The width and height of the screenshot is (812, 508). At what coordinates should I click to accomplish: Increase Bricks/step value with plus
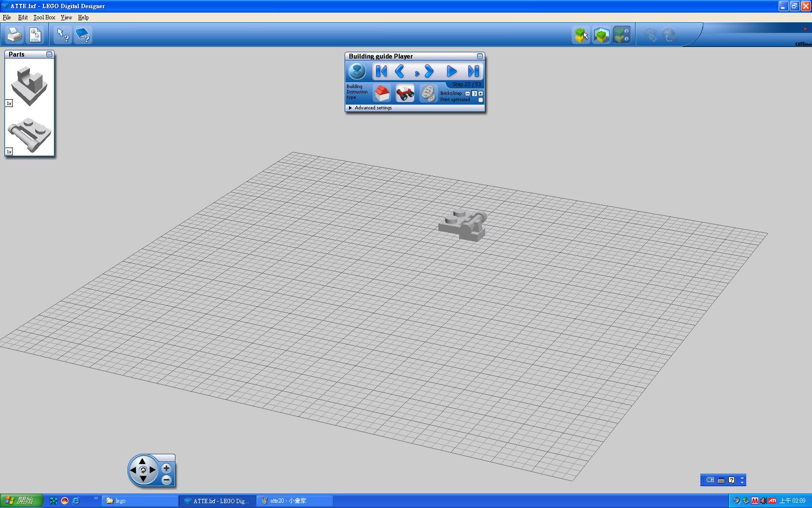(480, 93)
